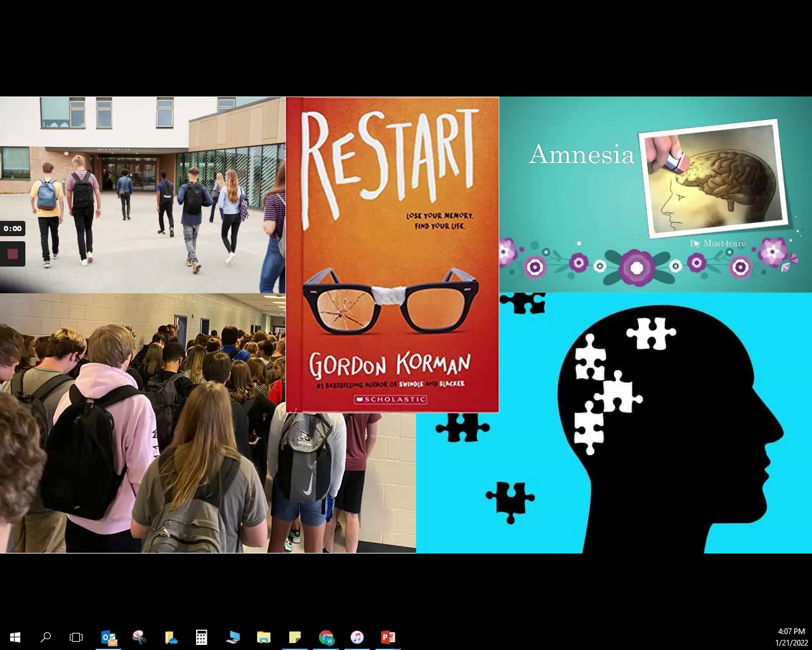812x650 pixels.
Task: Click the Amnesia title text
Action: pyautogui.click(x=582, y=154)
